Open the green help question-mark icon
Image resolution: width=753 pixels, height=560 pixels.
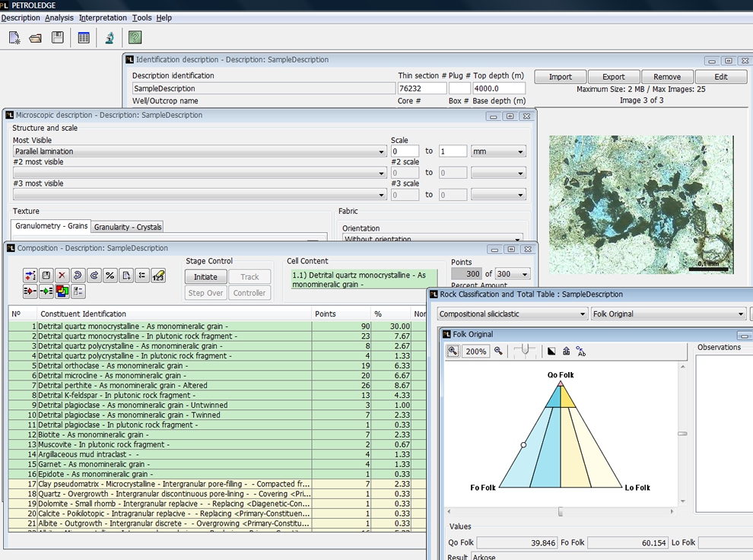coord(135,38)
